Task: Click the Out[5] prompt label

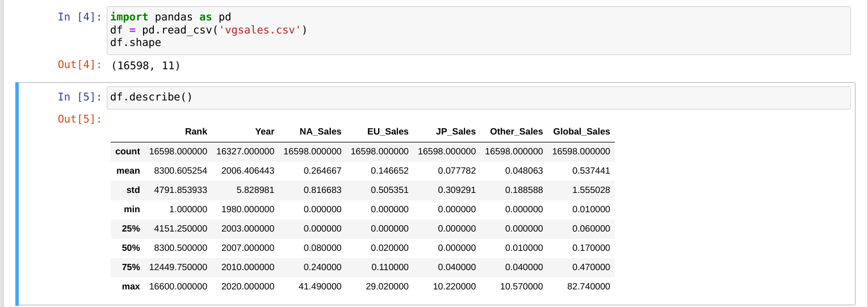Action: [79, 119]
